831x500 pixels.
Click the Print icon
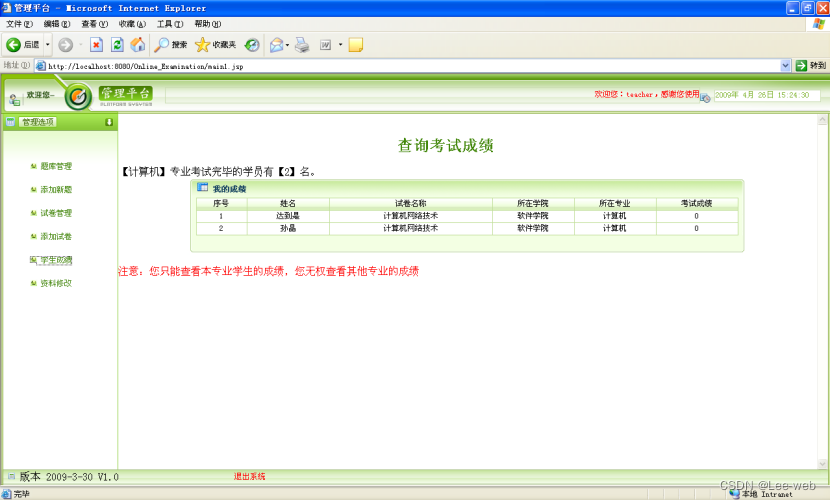(302, 45)
